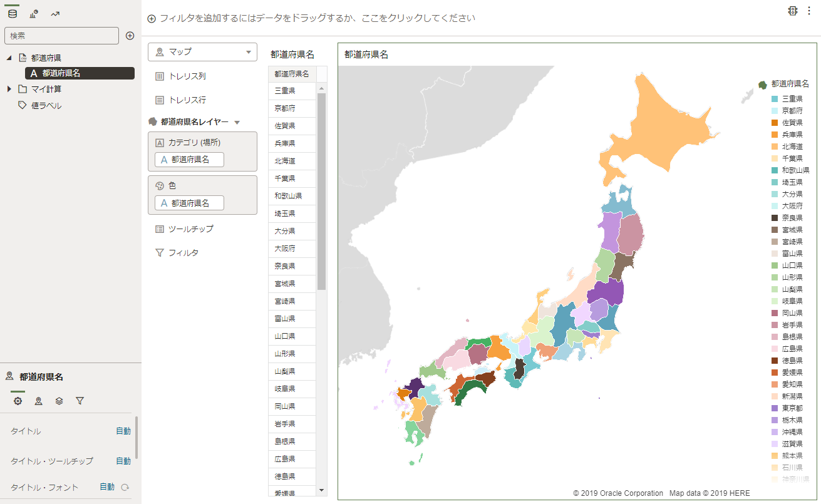Viewport: 821px width, 504px height.
Task: Open the 都道府県名レイヤー dropdown arrow
Action: pos(237,123)
